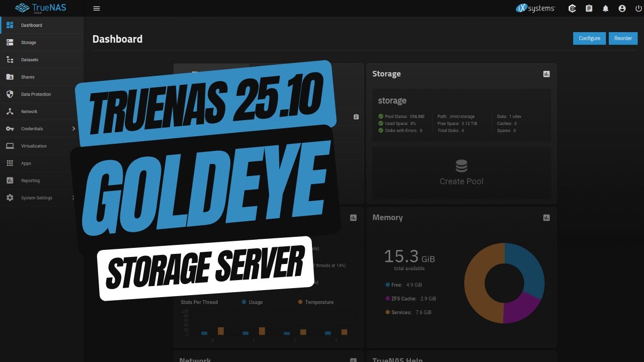Click the Configure button
The width and height of the screenshot is (644, 362).
pos(589,38)
